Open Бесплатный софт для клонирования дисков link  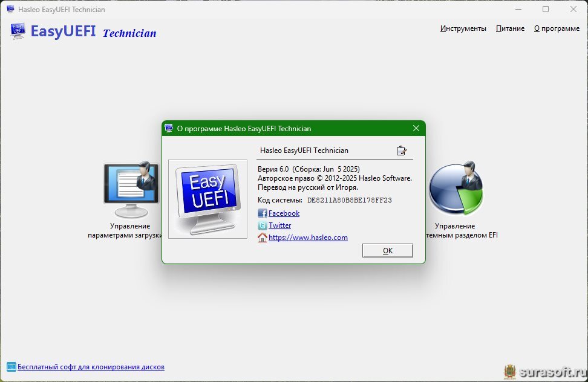point(91,367)
